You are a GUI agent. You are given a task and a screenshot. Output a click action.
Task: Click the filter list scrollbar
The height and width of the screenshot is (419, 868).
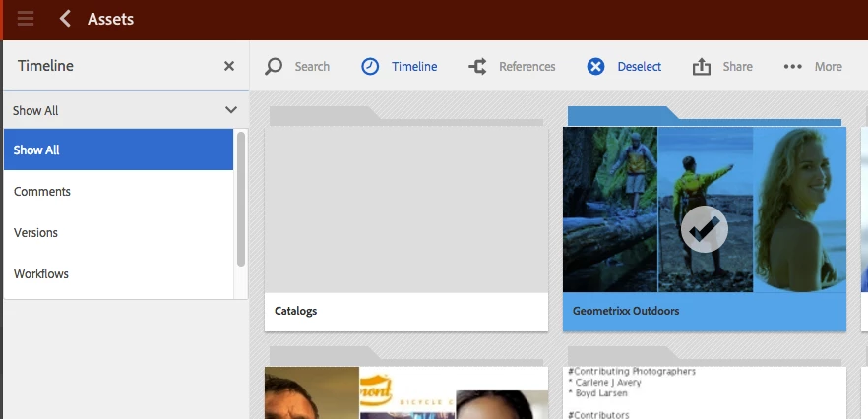coord(241,200)
